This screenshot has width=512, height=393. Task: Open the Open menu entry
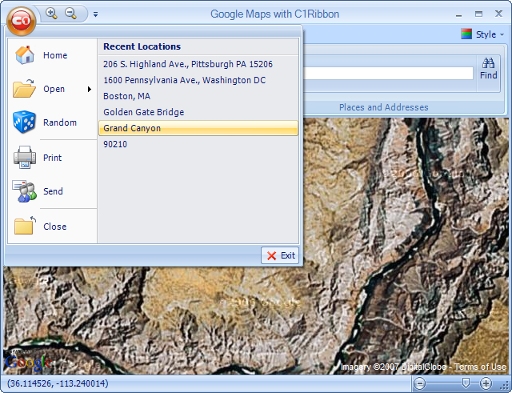52,89
